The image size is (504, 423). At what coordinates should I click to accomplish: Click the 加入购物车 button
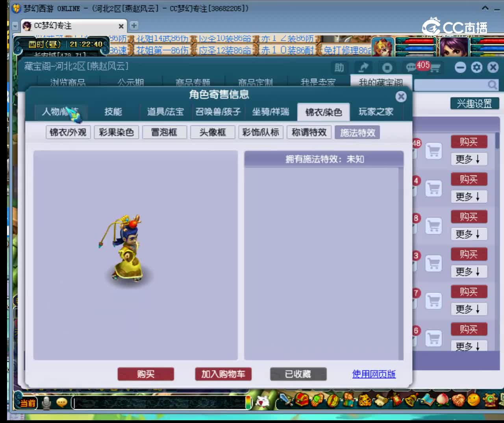pos(223,374)
